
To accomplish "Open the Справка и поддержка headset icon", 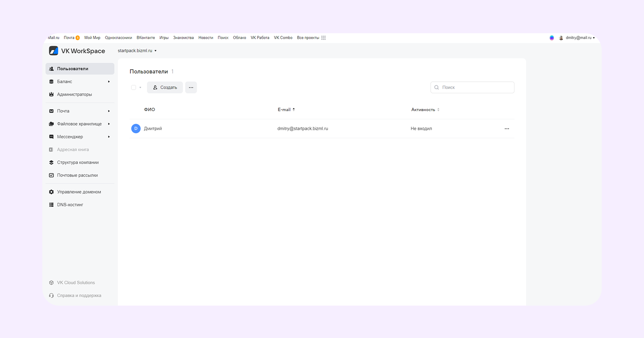I will point(51,296).
